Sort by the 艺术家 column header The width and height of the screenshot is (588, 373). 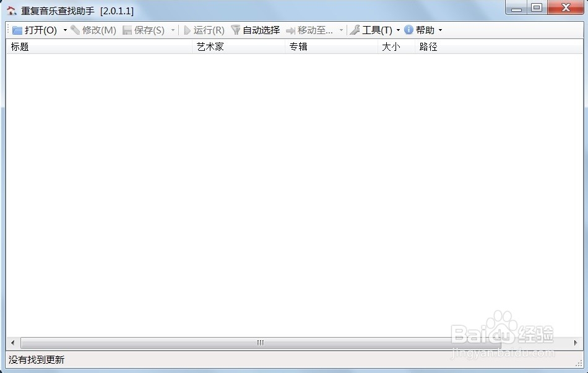pyautogui.click(x=239, y=47)
